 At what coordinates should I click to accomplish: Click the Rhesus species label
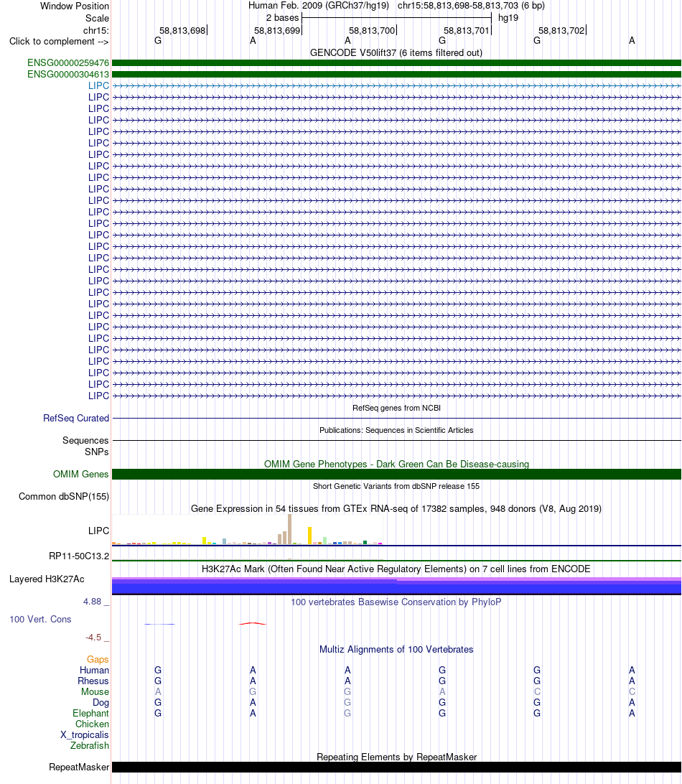click(x=93, y=681)
